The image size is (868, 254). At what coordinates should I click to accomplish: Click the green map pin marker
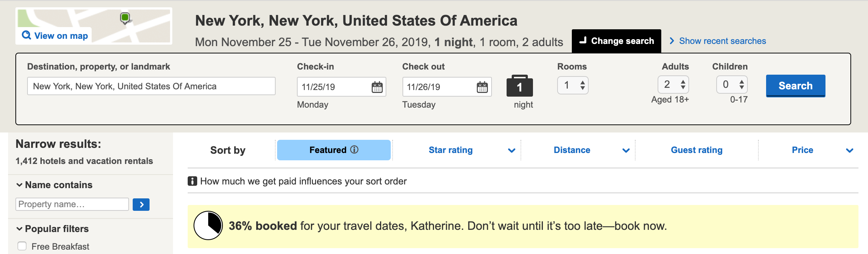click(125, 18)
